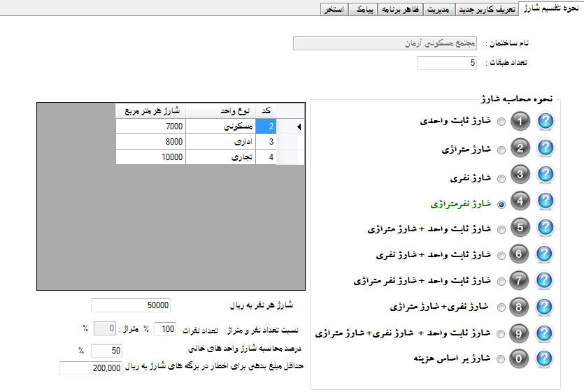Open the پیامک tab
The width and height of the screenshot is (584, 392).
[363, 9]
